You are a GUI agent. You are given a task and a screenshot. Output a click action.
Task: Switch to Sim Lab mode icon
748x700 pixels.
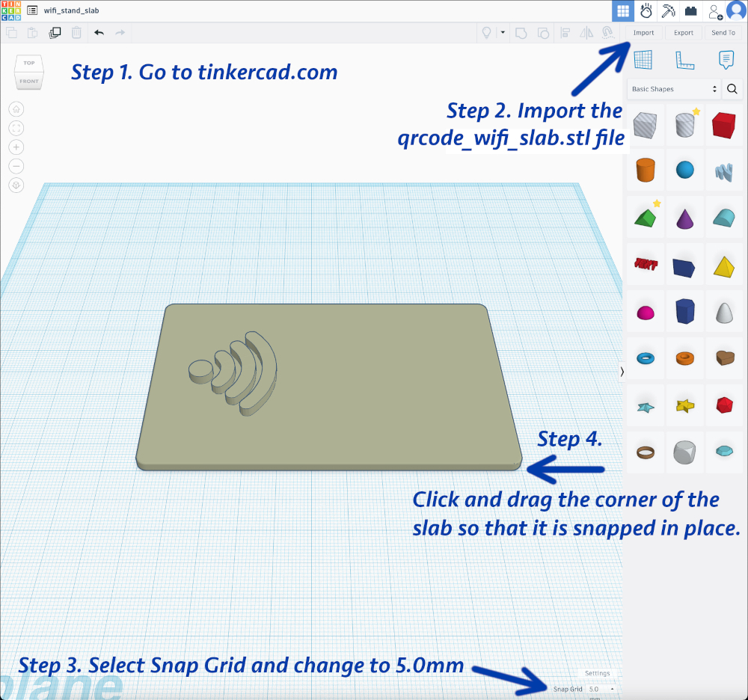click(646, 11)
